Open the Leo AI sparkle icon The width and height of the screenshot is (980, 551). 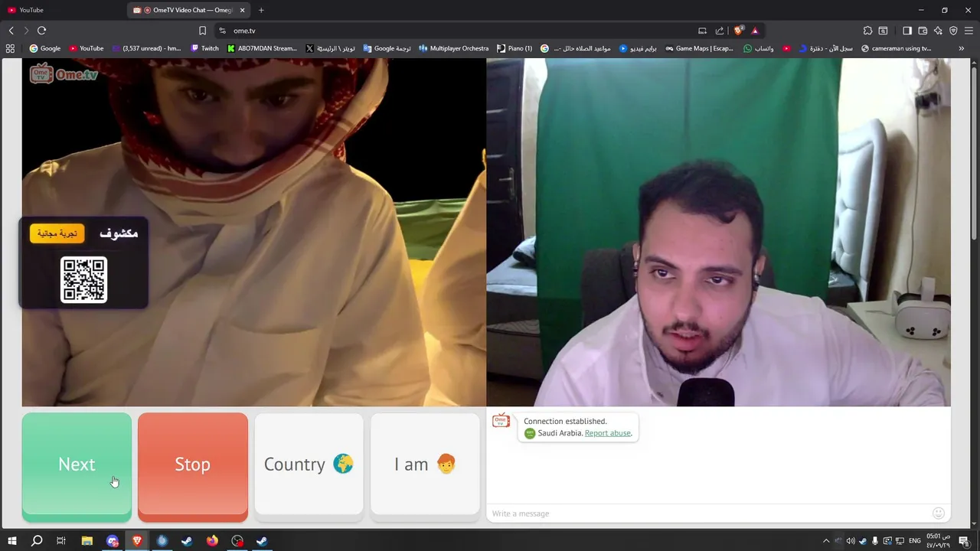tap(938, 31)
